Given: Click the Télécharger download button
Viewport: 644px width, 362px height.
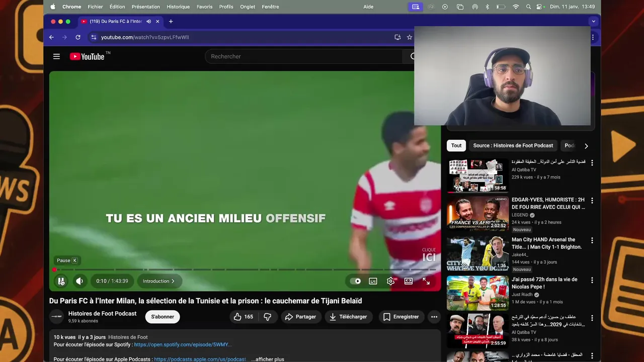Looking at the screenshot, I should 349,317.
